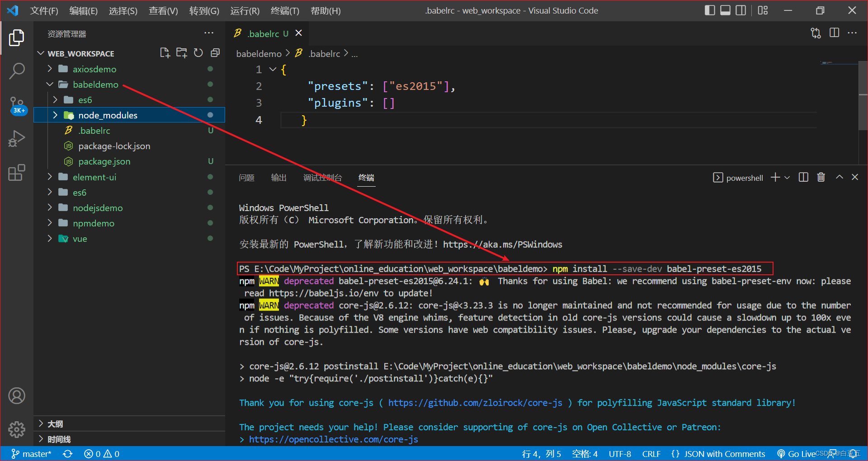Image resolution: width=868 pixels, height=461 pixels.
Task: Toggle secondary side bar visibility
Action: pos(741,10)
